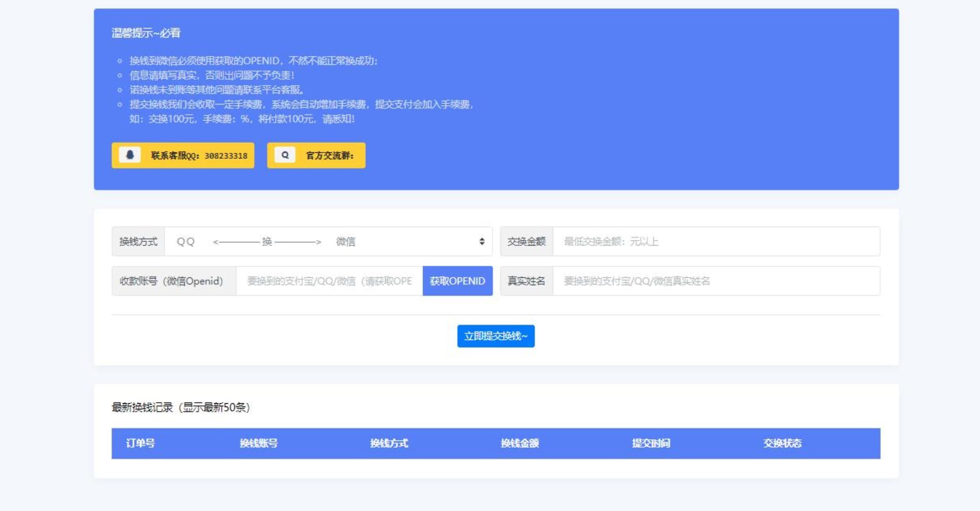Contact customer service QQ 308233318
This screenshot has height=511, width=980.
(183, 155)
